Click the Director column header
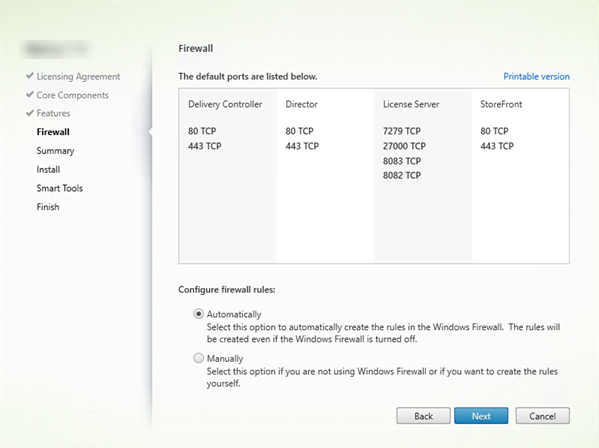The height and width of the screenshot is (448, 599). (x=301, y=104)
